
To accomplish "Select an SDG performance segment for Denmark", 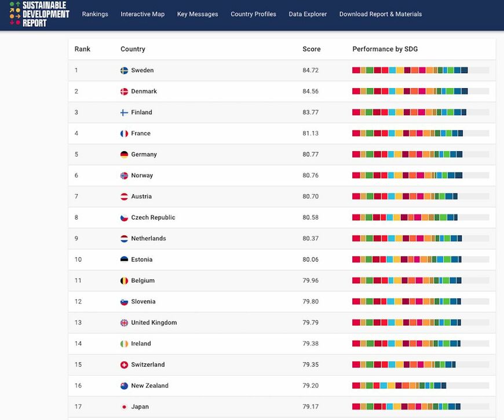I will point(377,91).
